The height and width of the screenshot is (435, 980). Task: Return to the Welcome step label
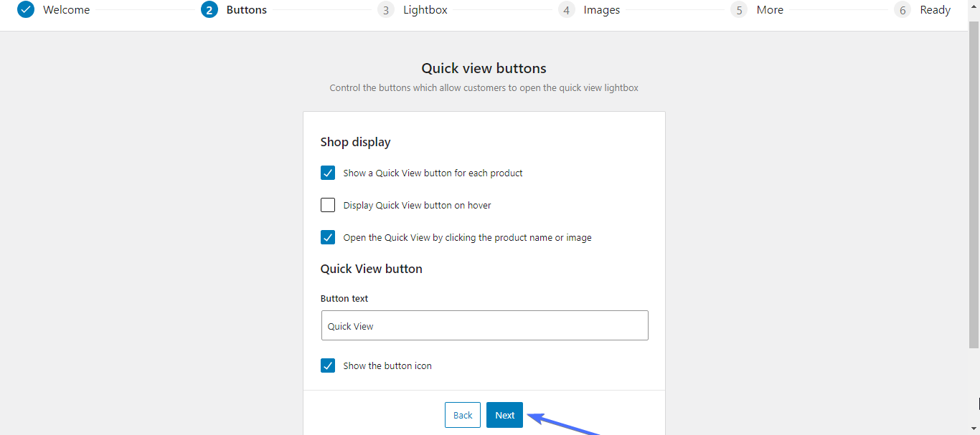66,10
